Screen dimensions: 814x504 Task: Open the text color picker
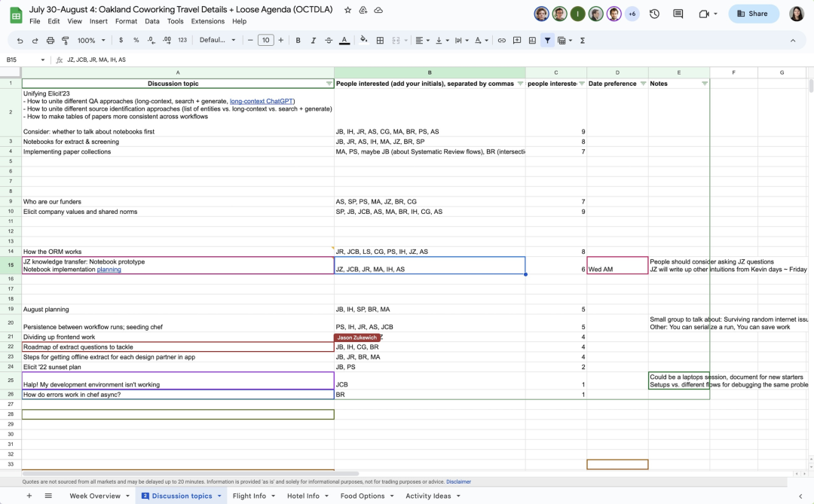coord(344,41)
